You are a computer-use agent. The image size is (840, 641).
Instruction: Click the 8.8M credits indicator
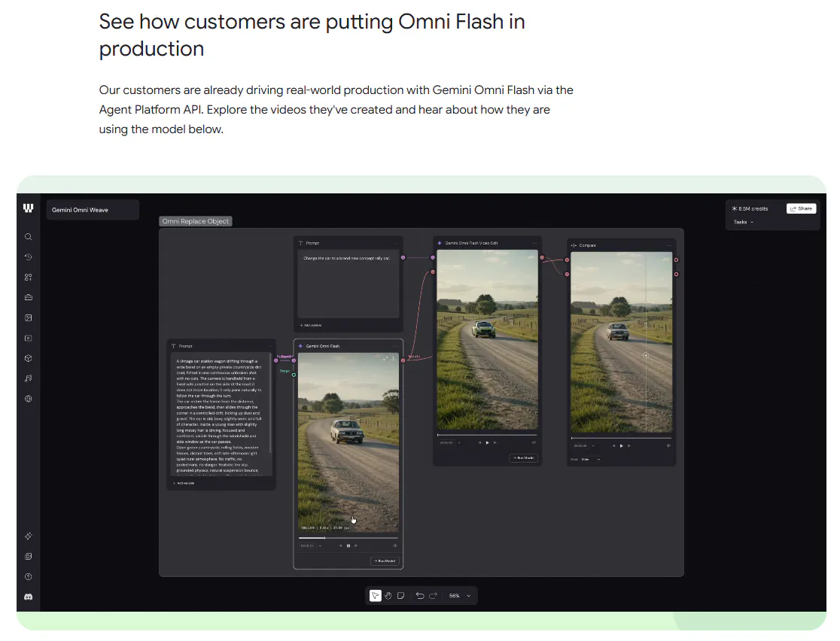[x=750, y=209]
